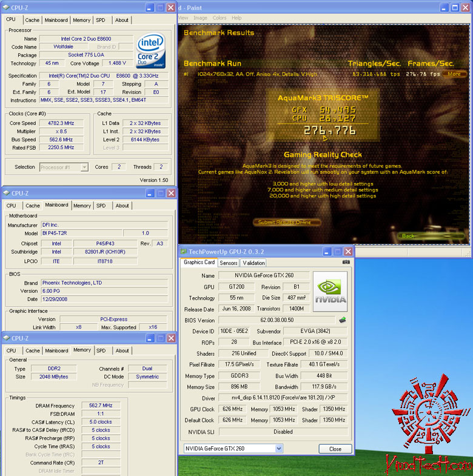Click the More button beside frames per second
473x476 pixels.
pyautogui.click(x=454, y=74)
